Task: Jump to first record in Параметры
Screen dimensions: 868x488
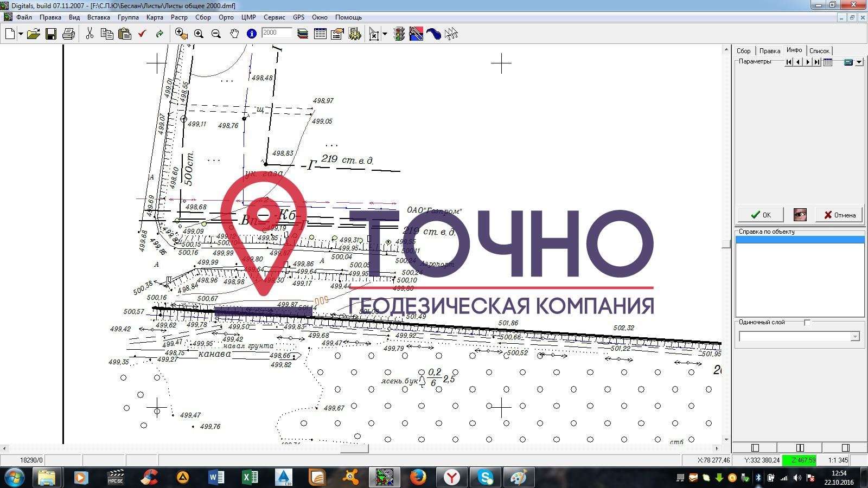Action: point(788,62)
